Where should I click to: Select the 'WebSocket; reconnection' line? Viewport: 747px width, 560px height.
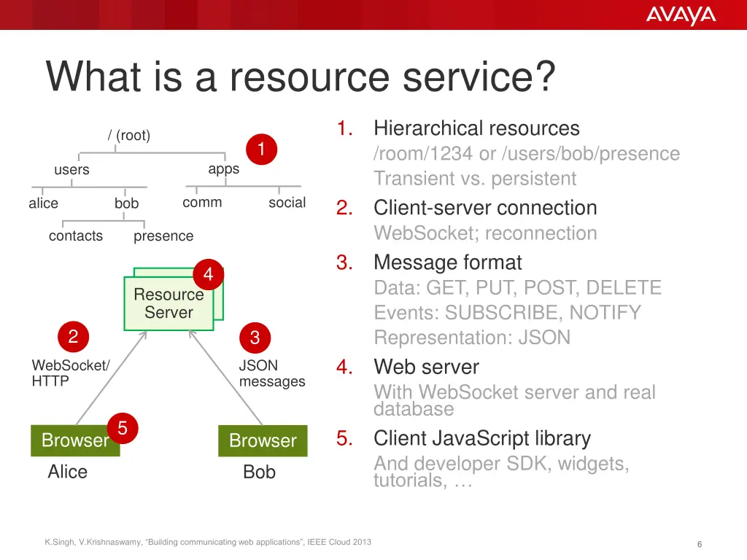[x=485, y=233]
